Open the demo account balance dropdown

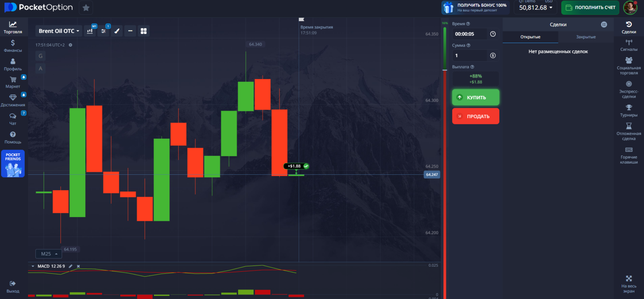tap(535, 7)
